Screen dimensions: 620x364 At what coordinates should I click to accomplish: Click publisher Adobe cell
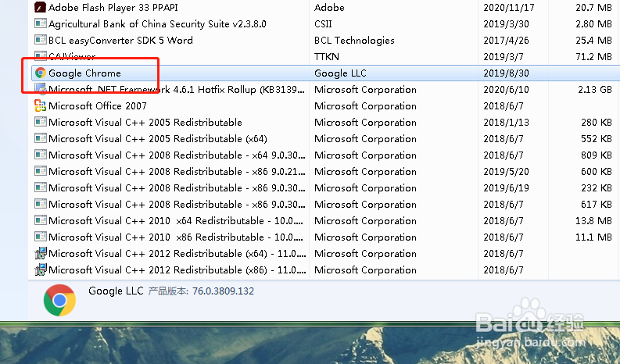pyautogui.click(x=329, y=8)
